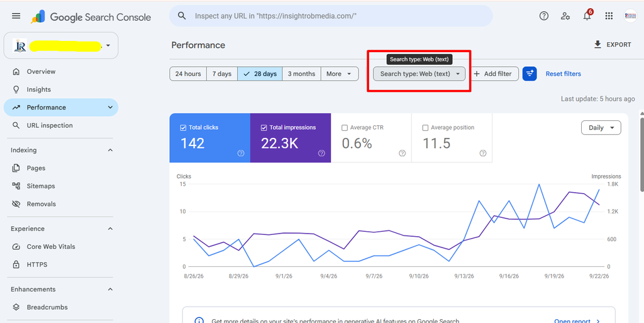
Task: Click the Last update: 5 hours ago text
Action: [597, 99]
